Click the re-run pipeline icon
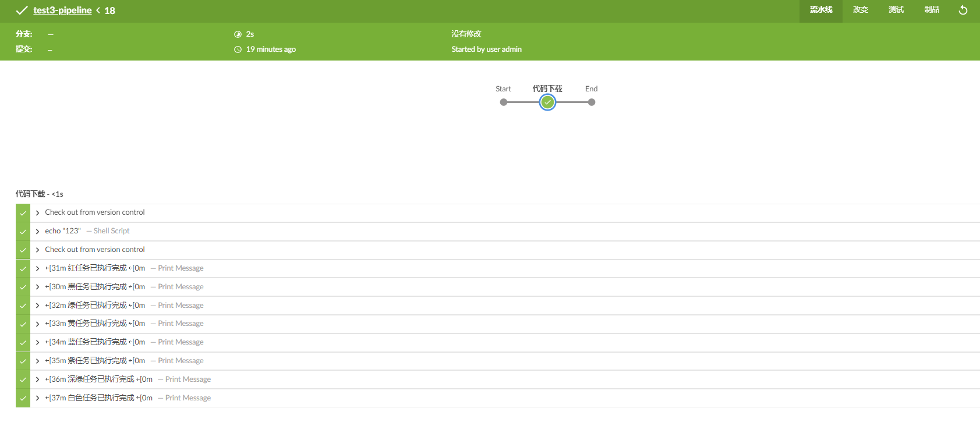 click(x=963, y=10)
